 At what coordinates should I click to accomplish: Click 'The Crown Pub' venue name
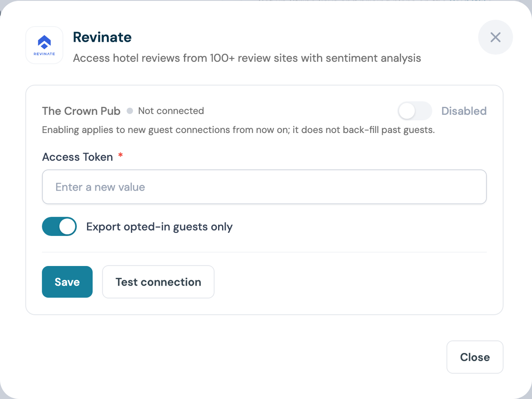(81, 111)
